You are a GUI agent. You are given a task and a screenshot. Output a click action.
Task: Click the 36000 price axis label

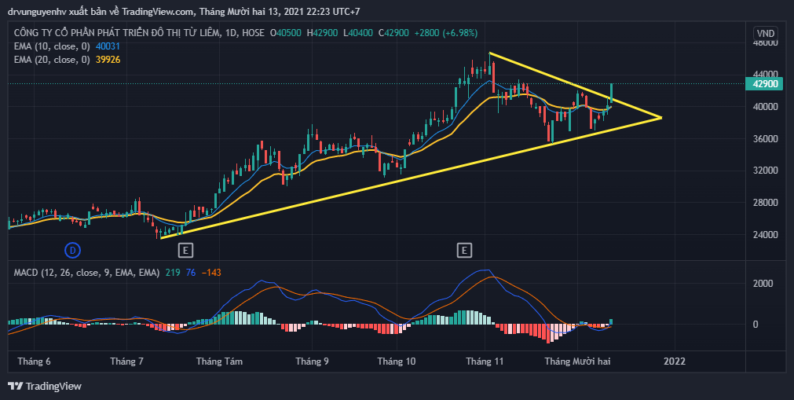765,138
